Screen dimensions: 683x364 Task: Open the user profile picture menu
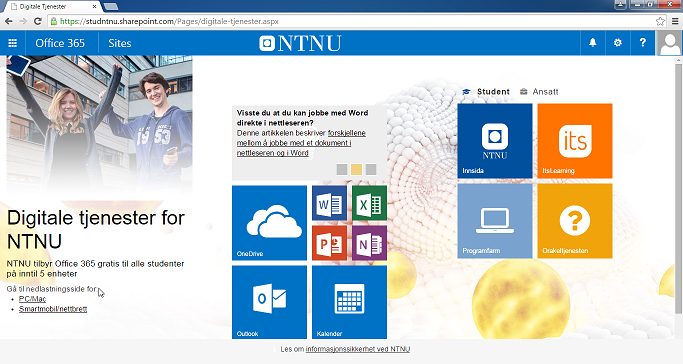click(669, 43)
